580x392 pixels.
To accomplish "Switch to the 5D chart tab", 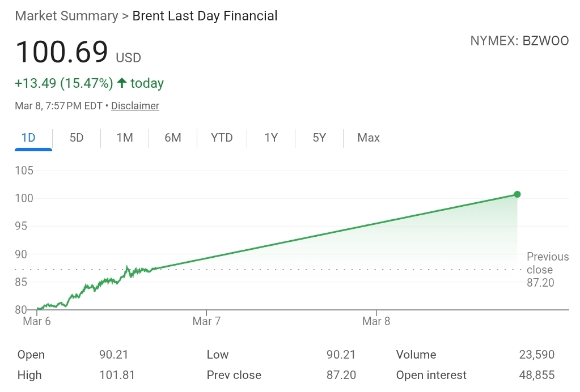I will coord(77,138).
